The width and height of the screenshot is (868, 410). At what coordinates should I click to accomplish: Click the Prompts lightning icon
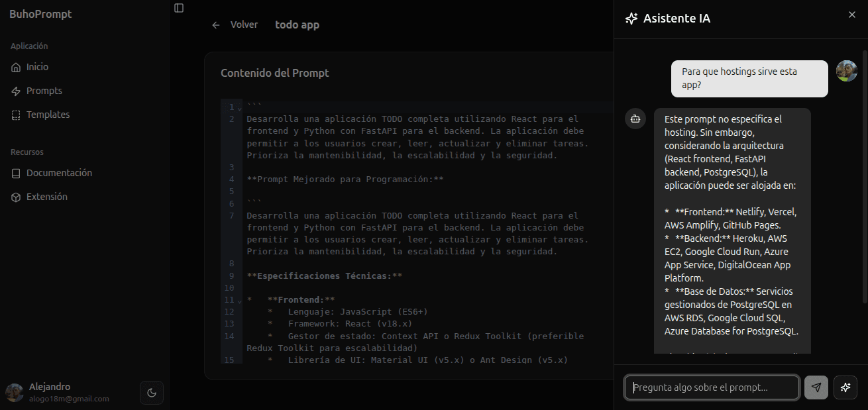tap(16, 91)
